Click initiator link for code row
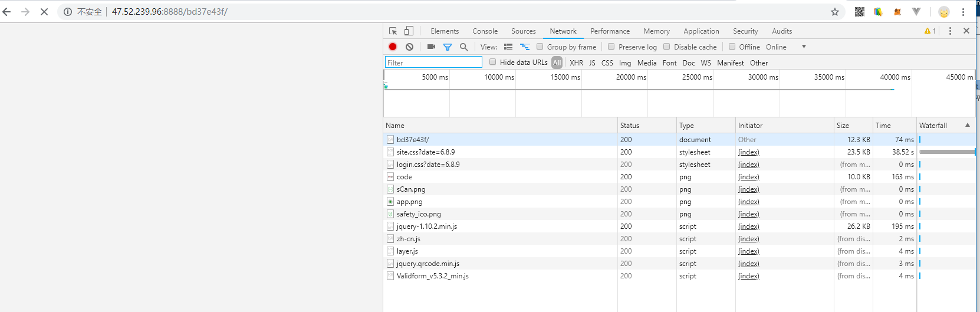The width and height of the screenshot is (980, 312). pyautogui.click(x=749, y=177)
